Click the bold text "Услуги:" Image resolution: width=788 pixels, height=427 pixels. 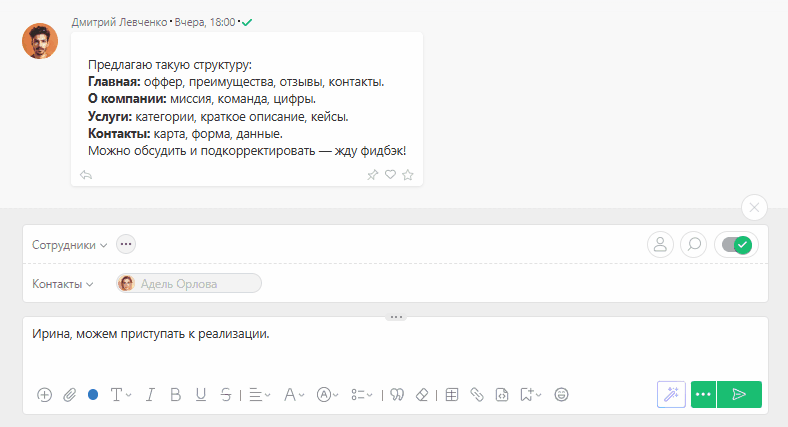click(110, 117)
